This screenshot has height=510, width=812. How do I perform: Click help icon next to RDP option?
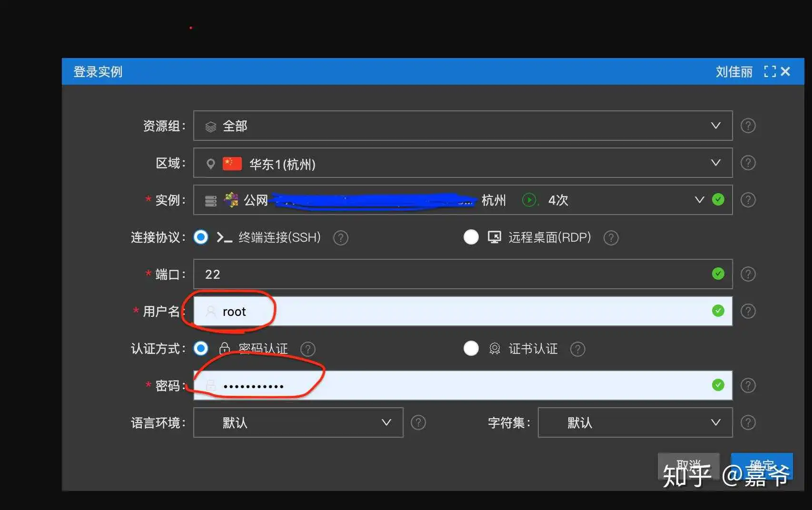pos(611,237)
